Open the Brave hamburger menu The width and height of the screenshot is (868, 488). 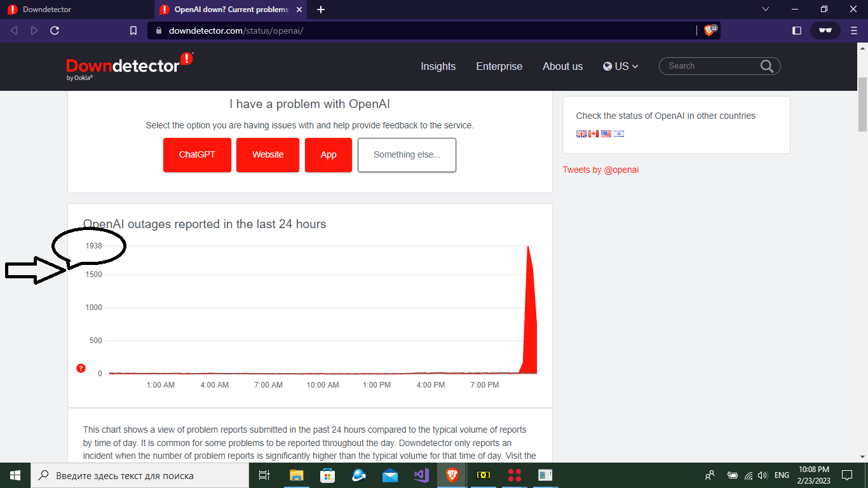tap(854, 30)
